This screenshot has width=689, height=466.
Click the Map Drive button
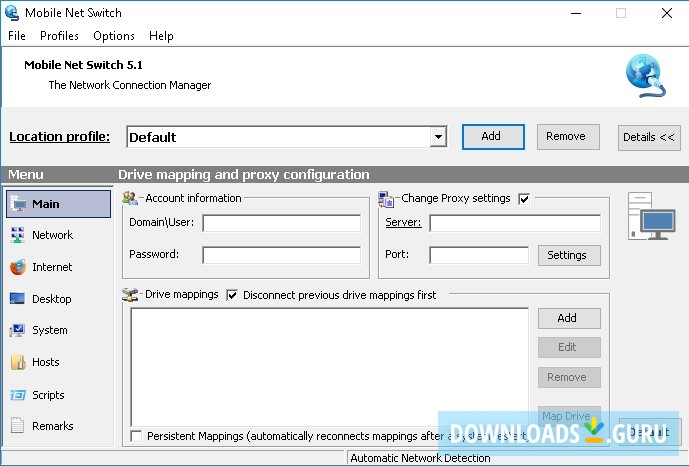click(569, 415)
